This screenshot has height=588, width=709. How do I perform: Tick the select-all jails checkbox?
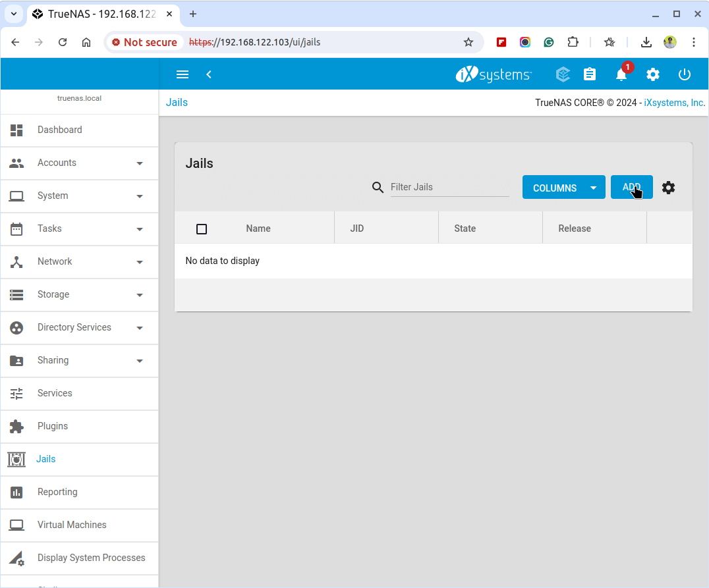pyautogui.click(x=202, y=229)
